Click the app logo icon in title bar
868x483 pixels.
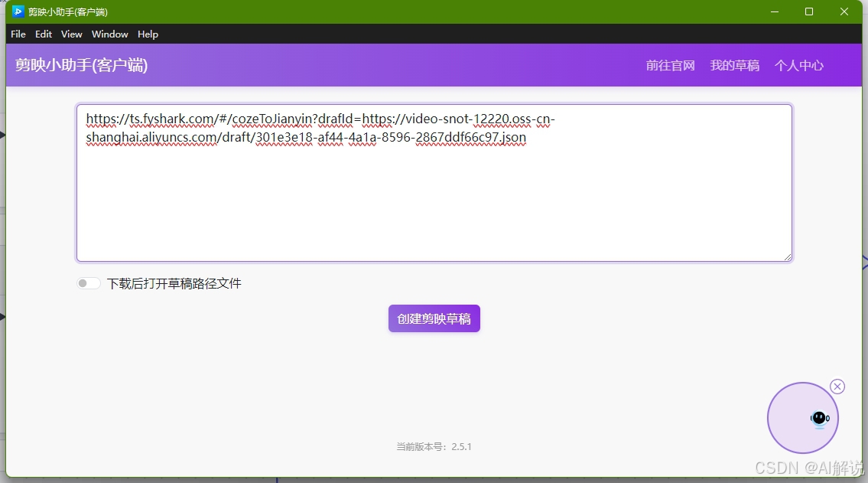[x=18, y=11]
